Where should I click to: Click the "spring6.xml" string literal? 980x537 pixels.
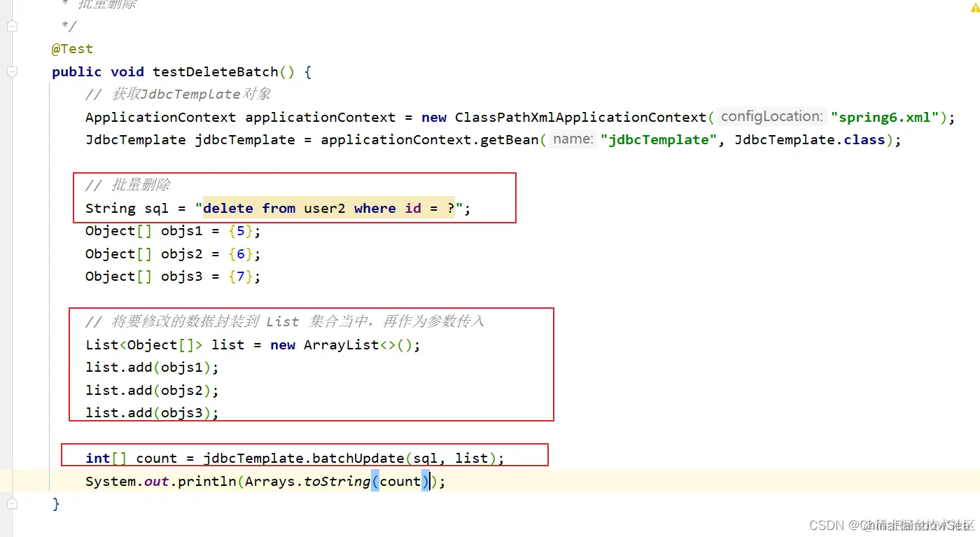tap(885, 117)
